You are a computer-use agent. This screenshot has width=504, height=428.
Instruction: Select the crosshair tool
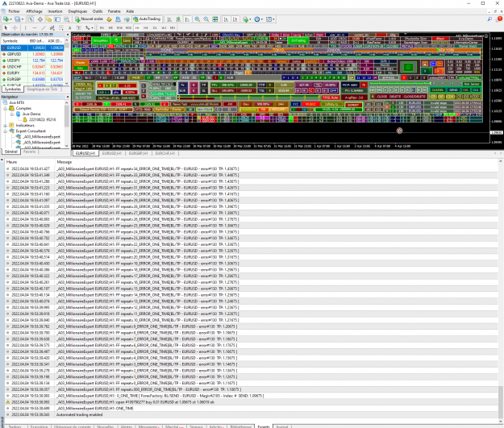(x=15, y=28)
